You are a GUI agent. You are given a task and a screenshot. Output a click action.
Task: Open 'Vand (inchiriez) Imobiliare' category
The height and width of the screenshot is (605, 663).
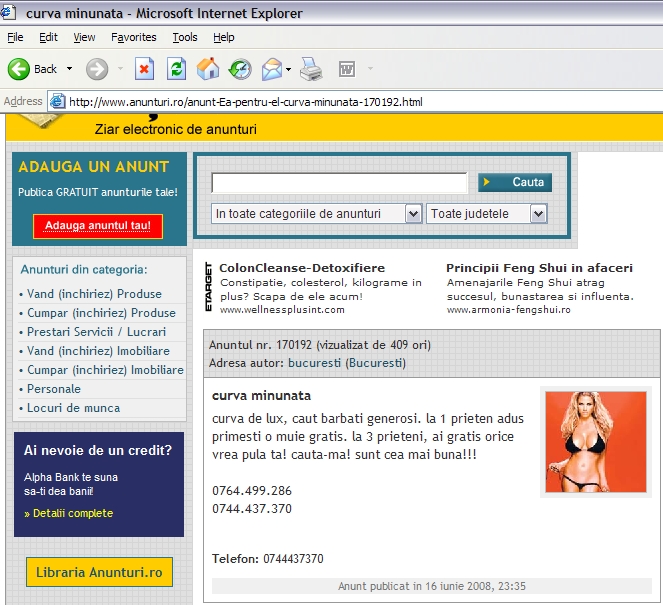pos(98,351)
